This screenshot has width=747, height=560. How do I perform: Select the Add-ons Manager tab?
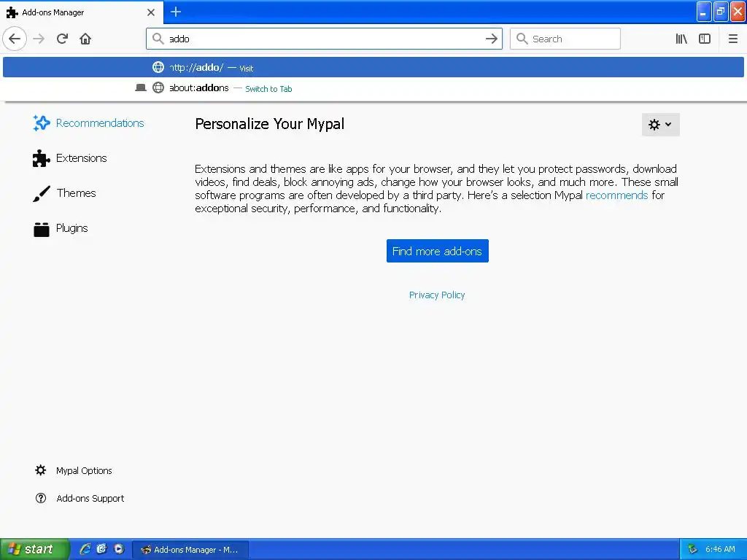point(81,12)
